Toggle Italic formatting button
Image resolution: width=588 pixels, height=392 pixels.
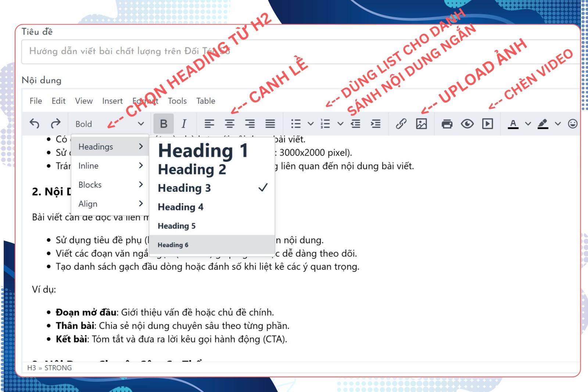[184, 124]
